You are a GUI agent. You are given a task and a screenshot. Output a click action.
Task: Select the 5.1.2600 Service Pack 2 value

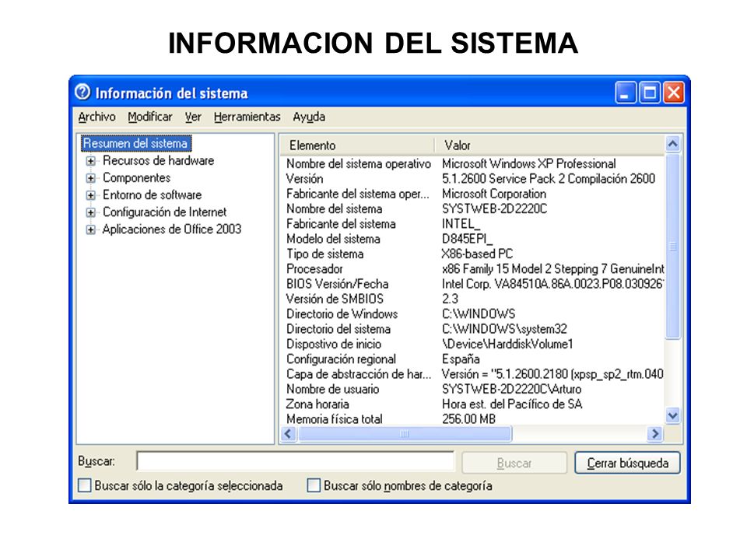pyautogui.click(x=549, y=179)
